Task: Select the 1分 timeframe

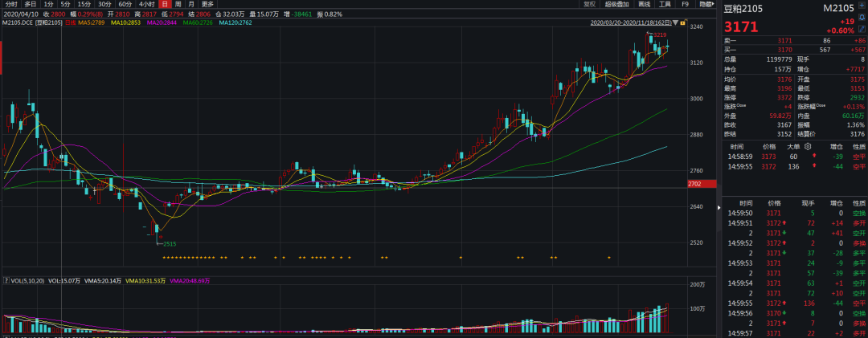Action: pyautogui.click(x=49, y=4)
